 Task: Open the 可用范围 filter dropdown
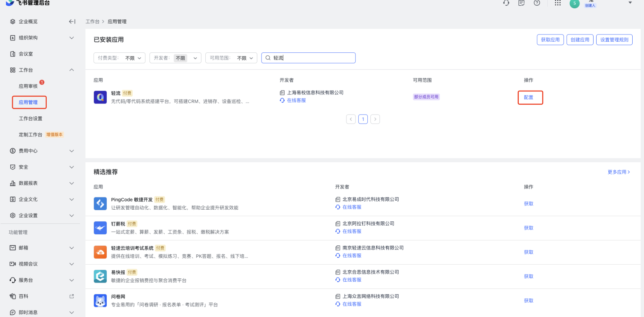[231, 58]
